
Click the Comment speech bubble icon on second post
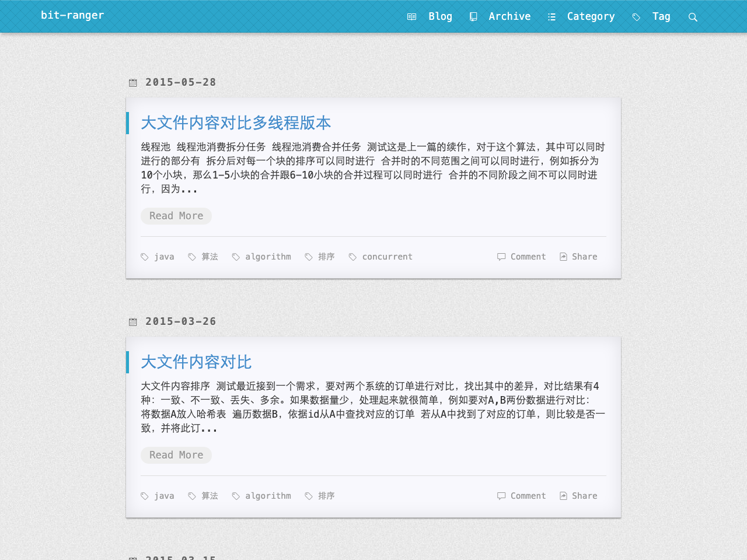[x=501, y=496]
